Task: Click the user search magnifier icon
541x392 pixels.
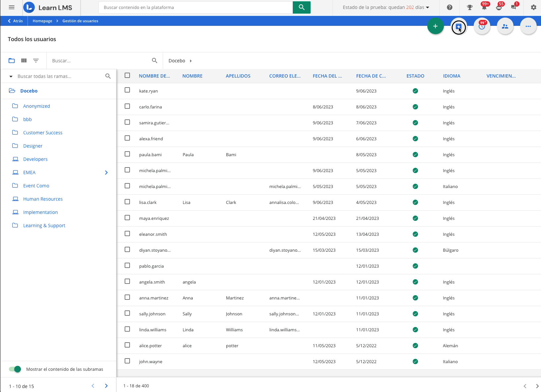Action: (154, 60)
